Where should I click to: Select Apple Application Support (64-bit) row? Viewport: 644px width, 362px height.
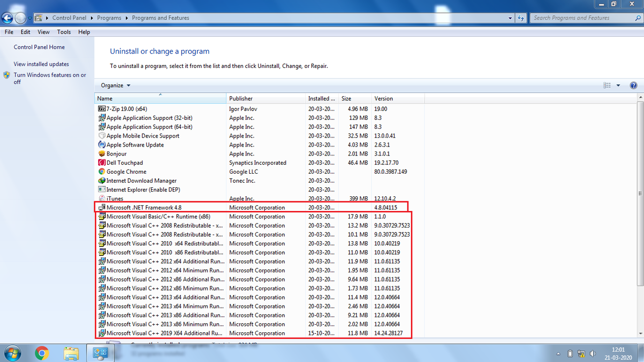tap(259, 127)
